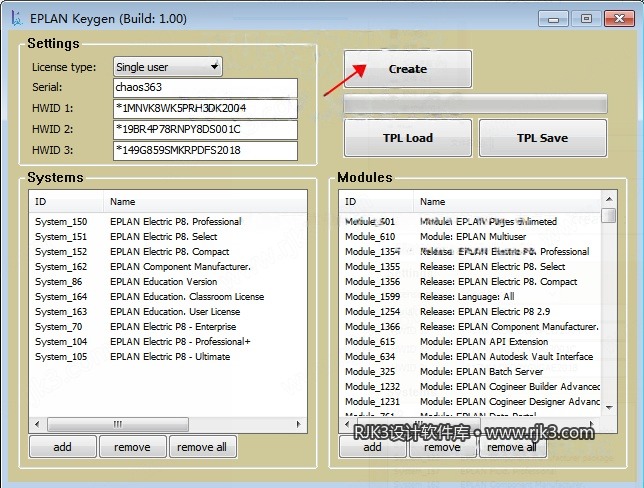Screen dimensions: 644x488
Task: Click Systems list Name column header
Action: pyautogui.click(x=205, y=202)
